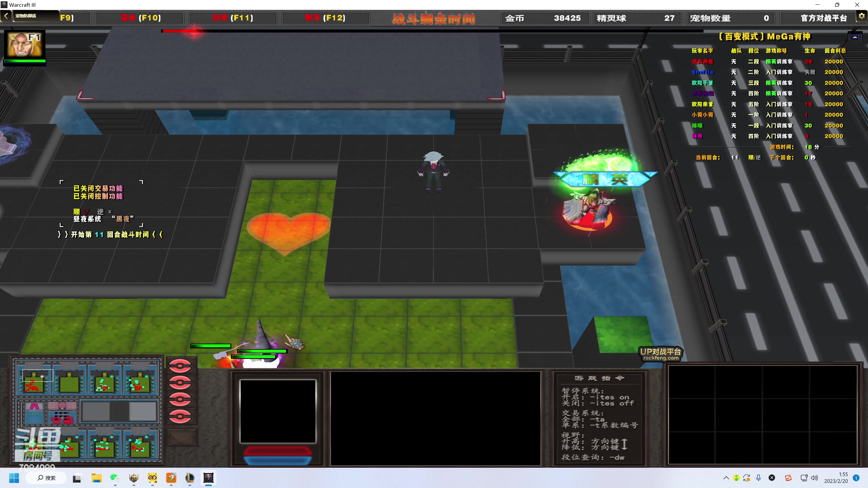Open the UP platform crown icon in taskbar
The height and width of the screenshot is (488, 868).
[134, 478]
